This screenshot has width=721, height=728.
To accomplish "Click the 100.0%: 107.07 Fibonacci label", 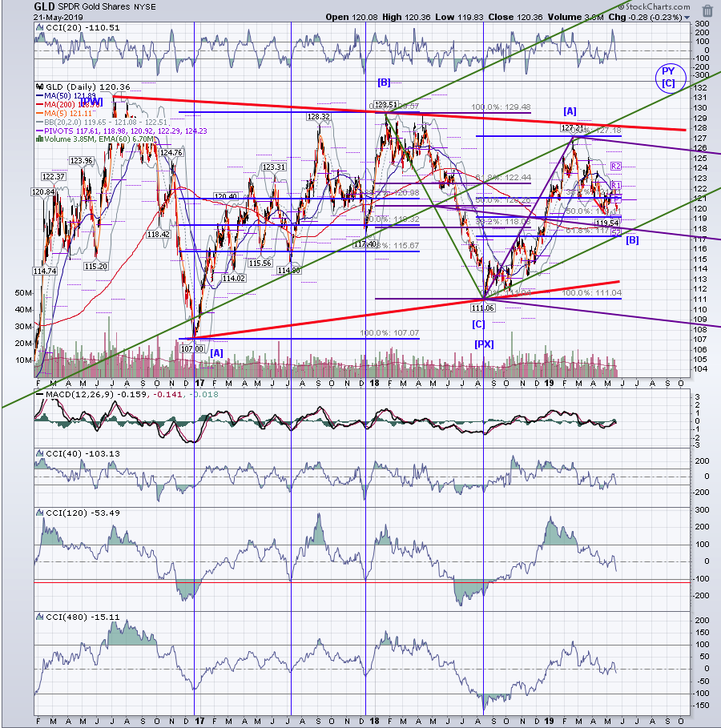I will click(389, 333).
